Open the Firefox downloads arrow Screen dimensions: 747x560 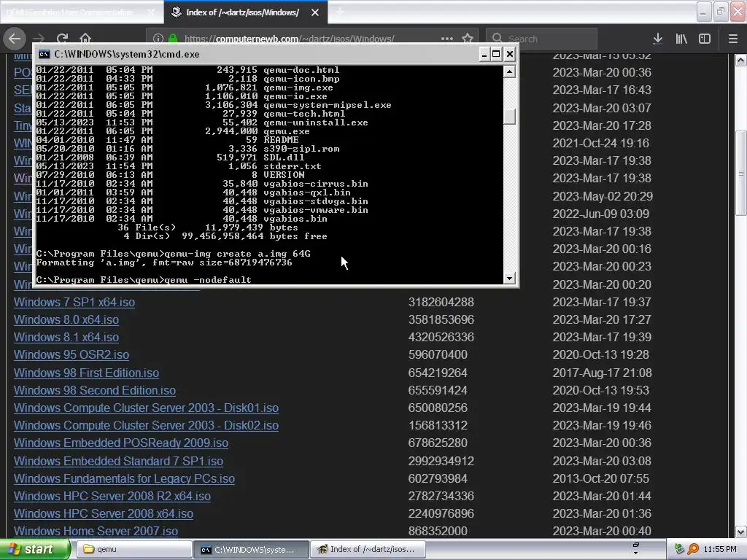click(x=657, y=39)
